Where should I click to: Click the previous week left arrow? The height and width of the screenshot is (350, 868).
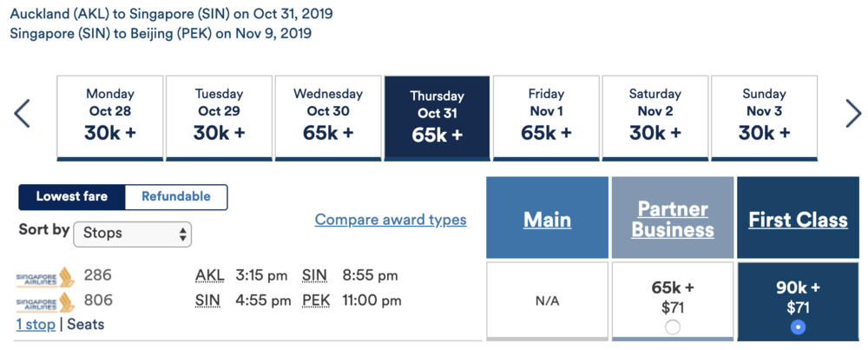pyautogui.click(x=23, y=114)
